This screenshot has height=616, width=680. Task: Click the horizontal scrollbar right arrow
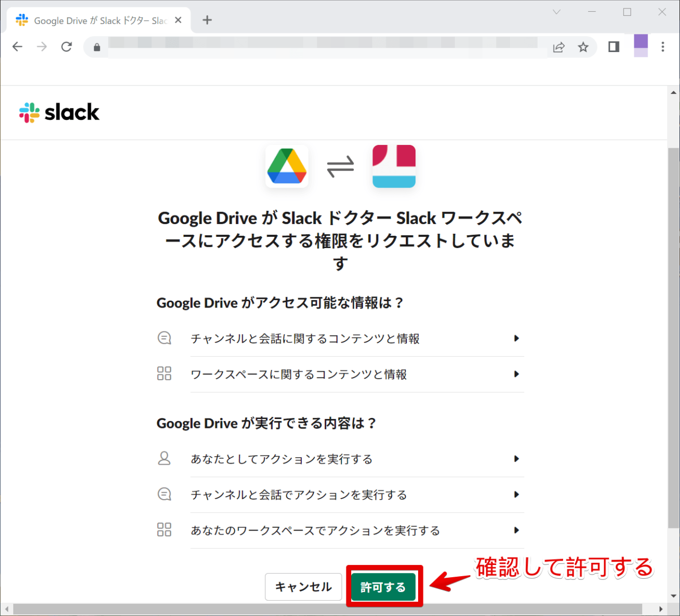point(661,609)
